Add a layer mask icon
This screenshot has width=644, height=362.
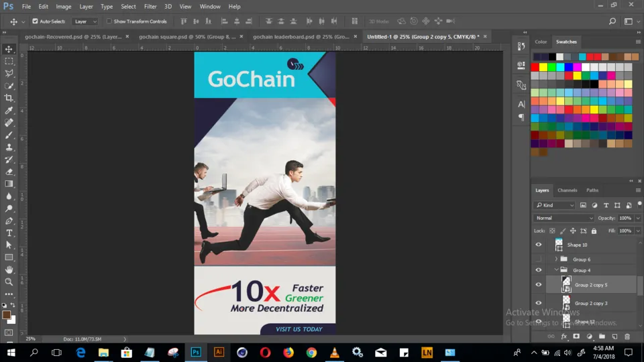(576, 337)
